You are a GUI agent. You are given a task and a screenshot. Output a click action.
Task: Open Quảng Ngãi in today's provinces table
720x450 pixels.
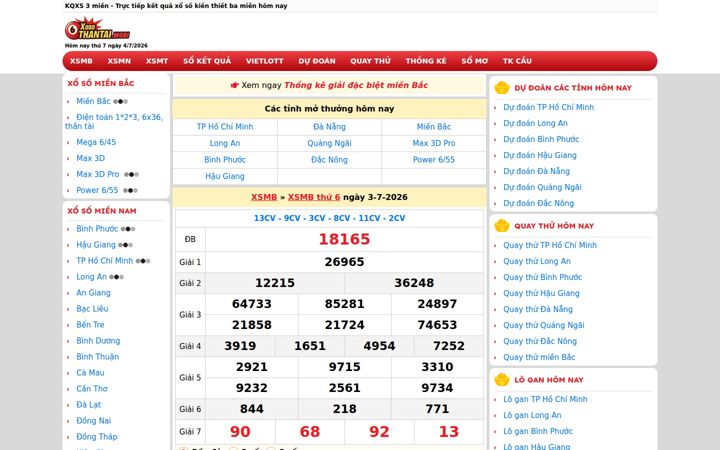[x=329, y=143]
